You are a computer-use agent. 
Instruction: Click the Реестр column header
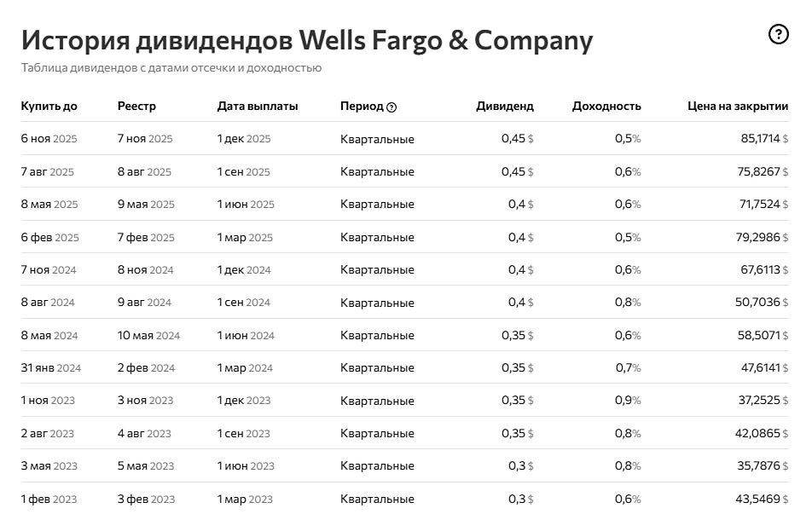point(136,107)
